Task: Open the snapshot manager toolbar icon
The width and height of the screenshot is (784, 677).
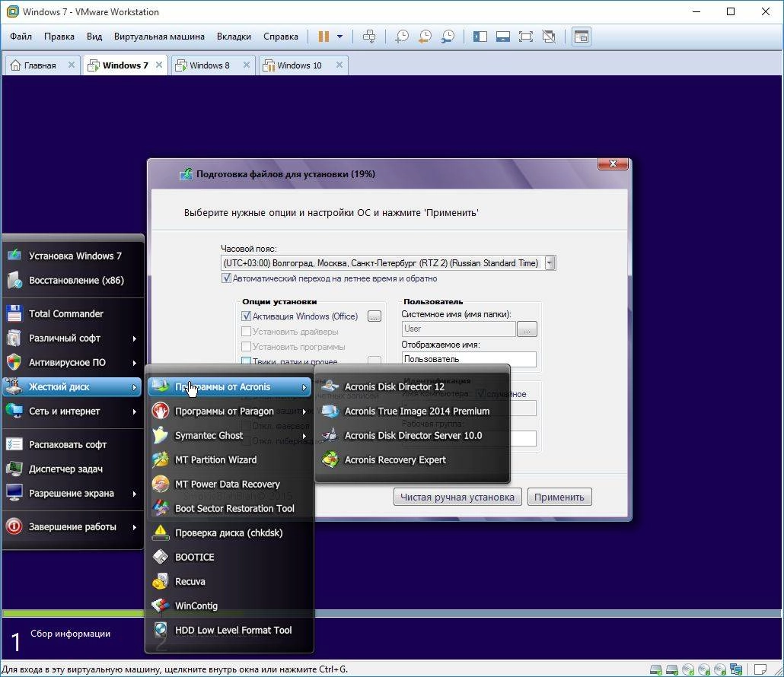Action: point(448,37)
